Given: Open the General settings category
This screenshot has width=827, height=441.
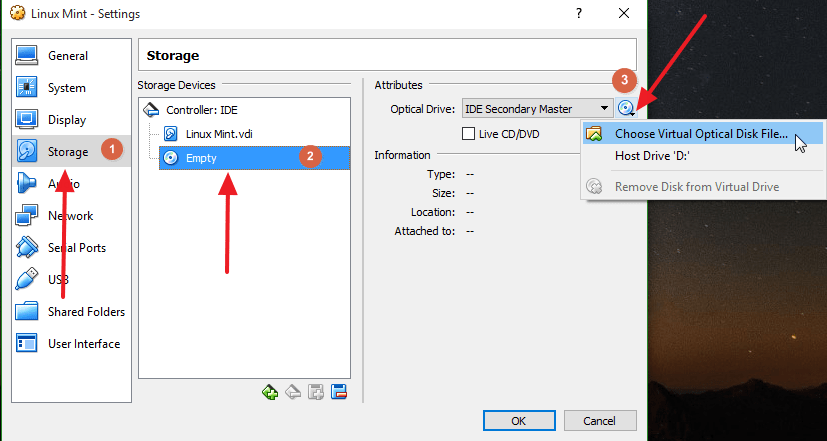Looking at the screenshot, I should click(71, 56).
